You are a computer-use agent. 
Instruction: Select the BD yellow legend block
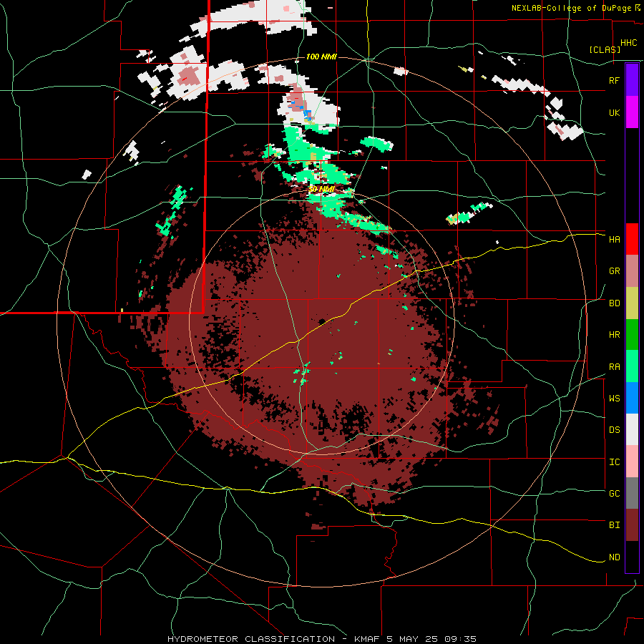point(632,303)
